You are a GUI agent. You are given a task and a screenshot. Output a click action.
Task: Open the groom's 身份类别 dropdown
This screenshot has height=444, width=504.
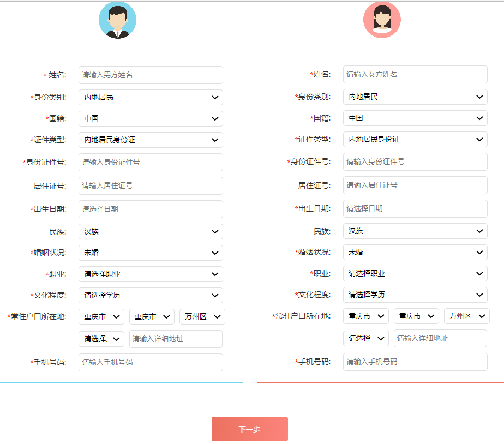(151, 97)
